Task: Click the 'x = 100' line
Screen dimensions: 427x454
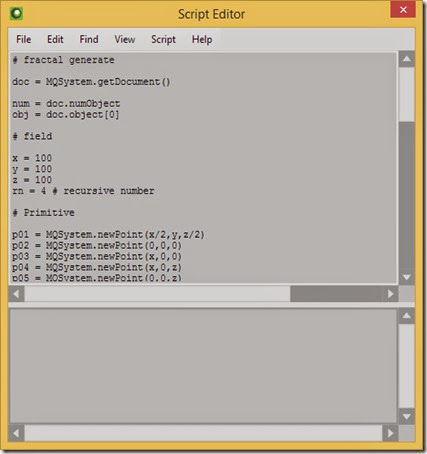Action: pos(32,158)
